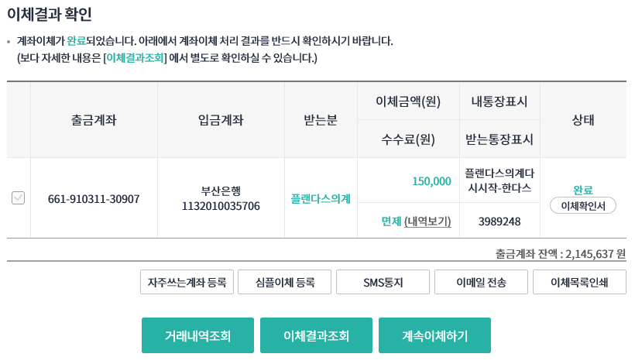
Task: Send an SMS통지 notification
Action: [x=383, y=283]
